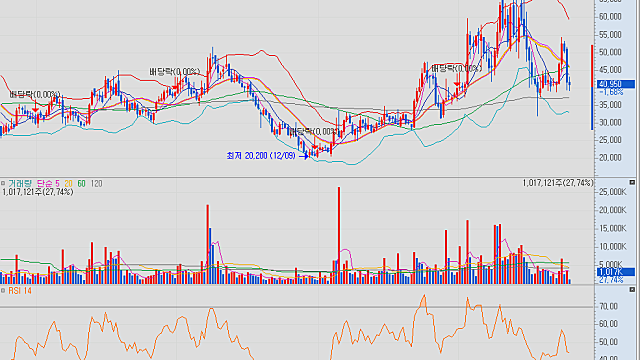Click the 70.00 RSI axis label
The image size is (640, 360).
[x=608, y=307]
